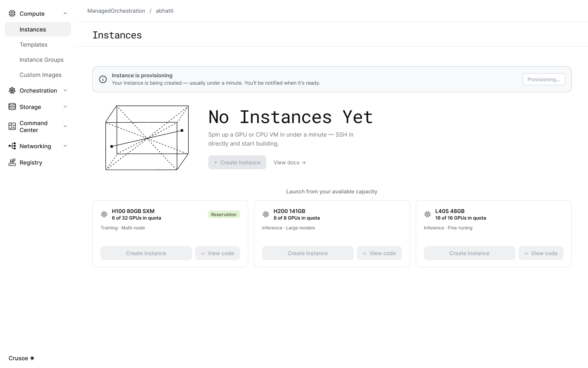The image size is (588, 368).
Task: Click the Compute chip icon in sidebar
Action: (12, 13)
